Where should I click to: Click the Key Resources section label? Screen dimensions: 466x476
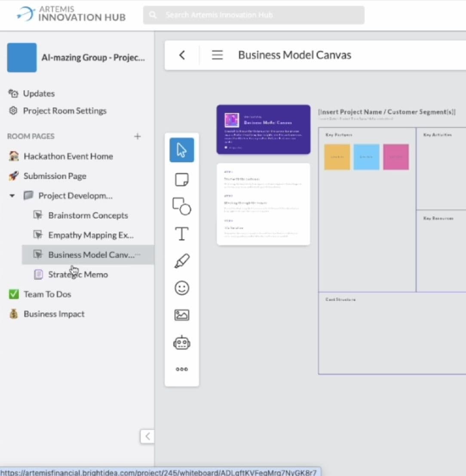[x=438, y=218]
